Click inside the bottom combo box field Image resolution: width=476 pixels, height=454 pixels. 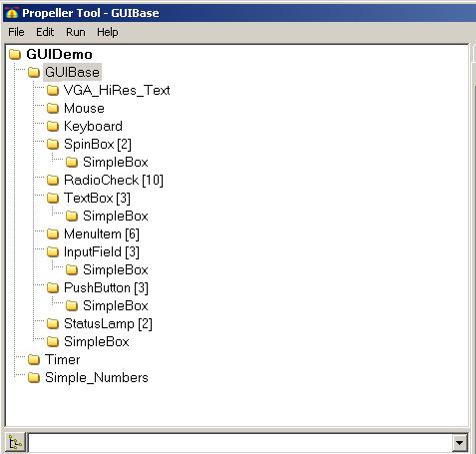coord(240,443)
